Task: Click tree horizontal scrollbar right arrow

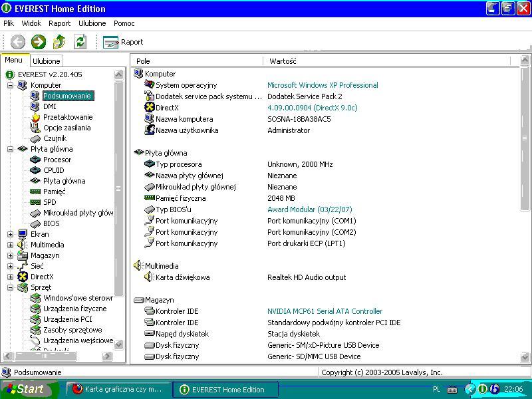Action: (x=107, y=356)
